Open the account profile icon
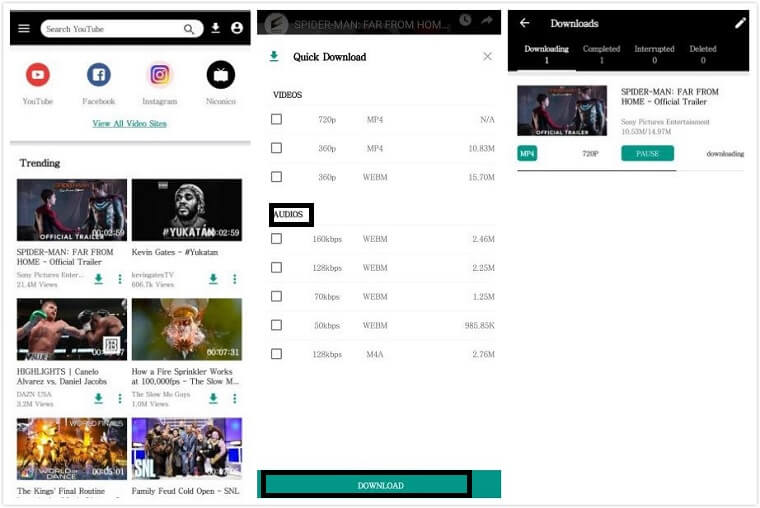 (237, 28)
